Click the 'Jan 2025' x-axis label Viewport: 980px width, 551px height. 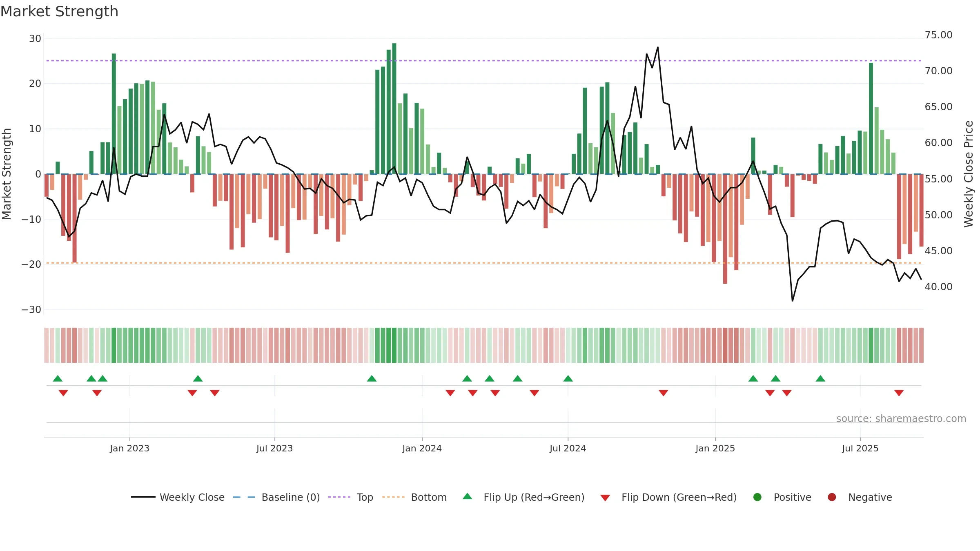click(x=715, y=449)
